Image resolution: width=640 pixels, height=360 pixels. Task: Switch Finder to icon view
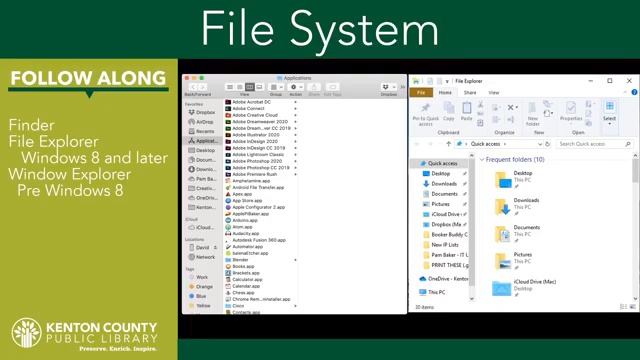pos(230,87)
